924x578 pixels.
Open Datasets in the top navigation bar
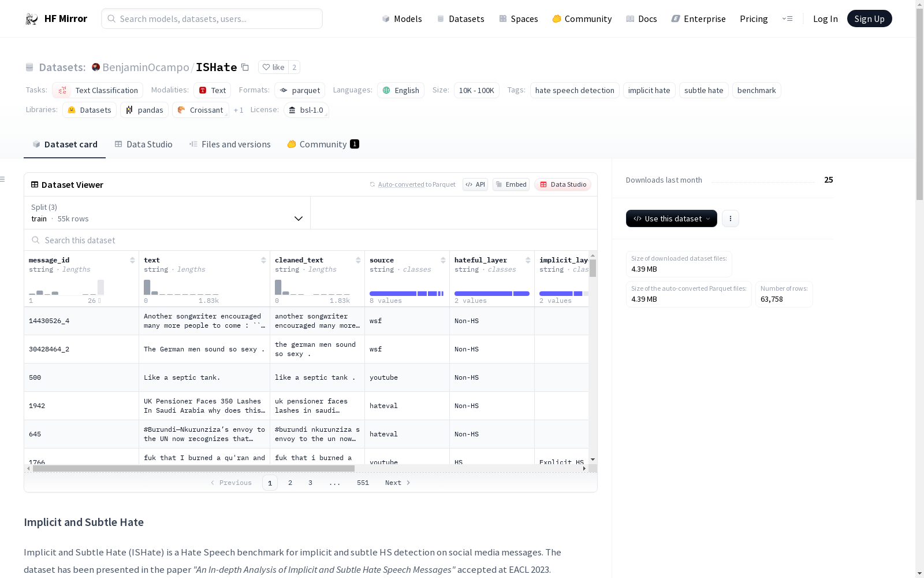460,18
